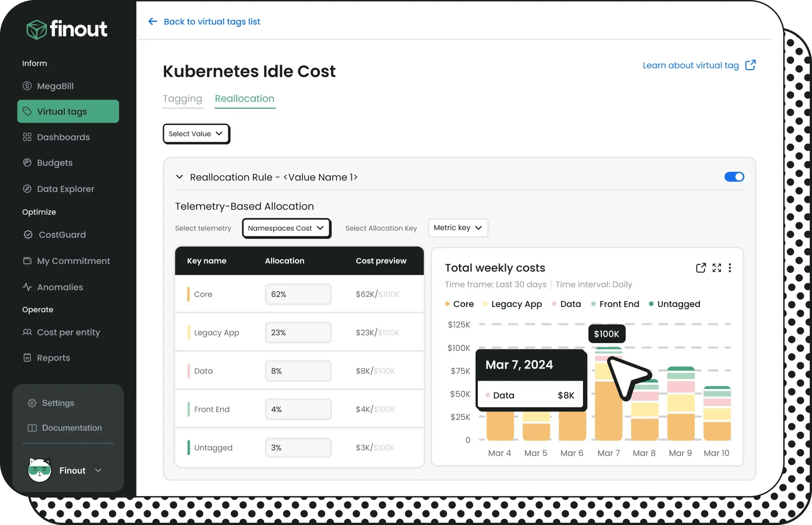Open the Select Value dropdown
The height and width of the screenshot is (525, 812).
pos(196,134)
